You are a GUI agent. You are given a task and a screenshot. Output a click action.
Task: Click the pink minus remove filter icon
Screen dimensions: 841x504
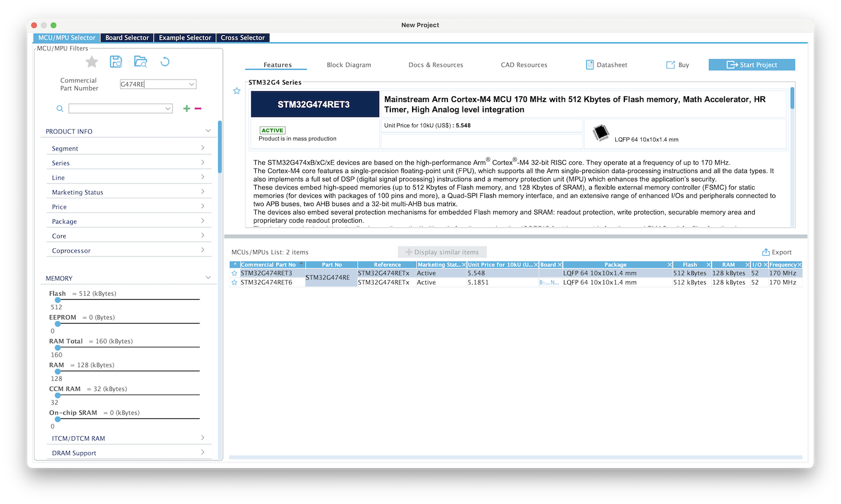[x=198, y=109]
